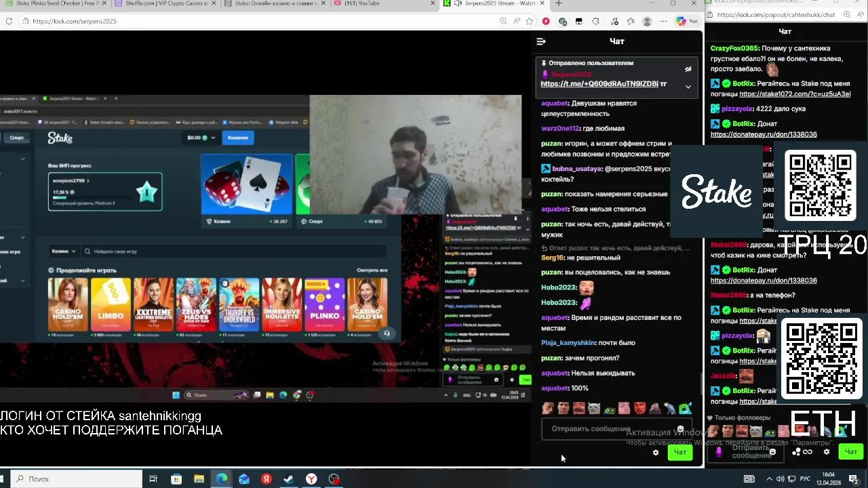Open Zeus vs Hades game thumbnail in stream
The height and width of the screenshot is (488, 868).
point(197,304)
